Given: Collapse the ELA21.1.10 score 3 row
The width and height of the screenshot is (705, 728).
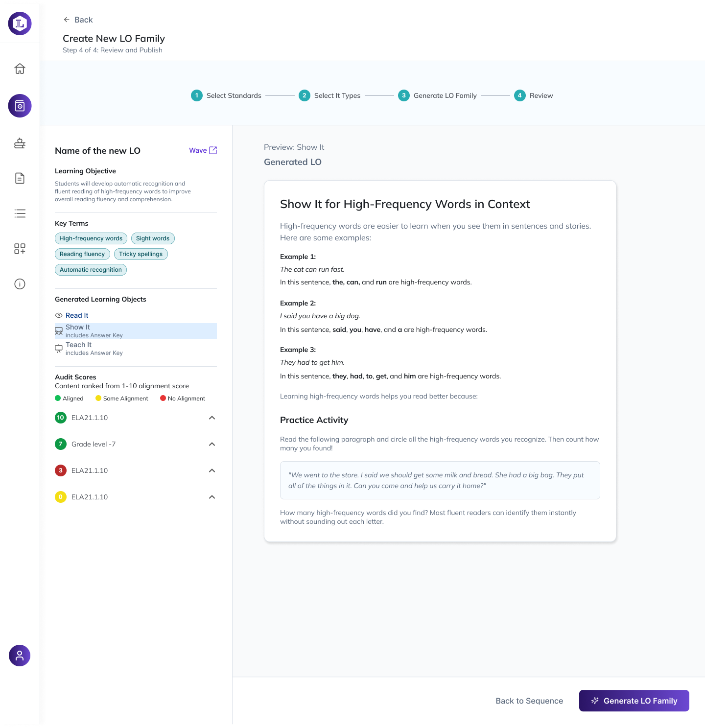Looking at the screenshot, I should click(x=212, y=470).
